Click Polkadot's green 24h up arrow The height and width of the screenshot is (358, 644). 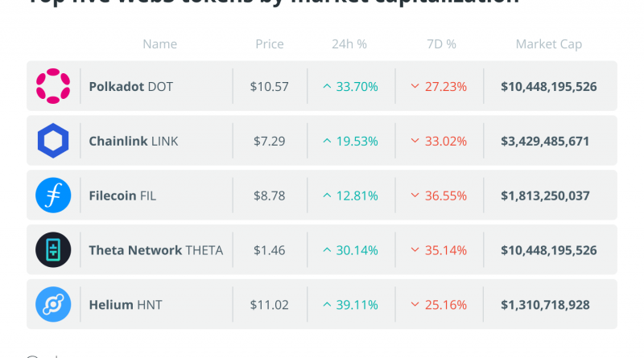point(327,86)
